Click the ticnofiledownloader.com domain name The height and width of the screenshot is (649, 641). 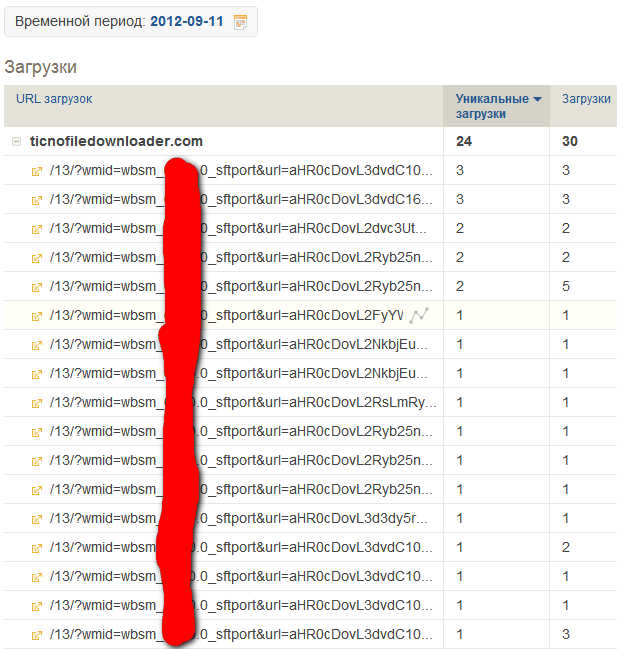(x=116, y=142)
